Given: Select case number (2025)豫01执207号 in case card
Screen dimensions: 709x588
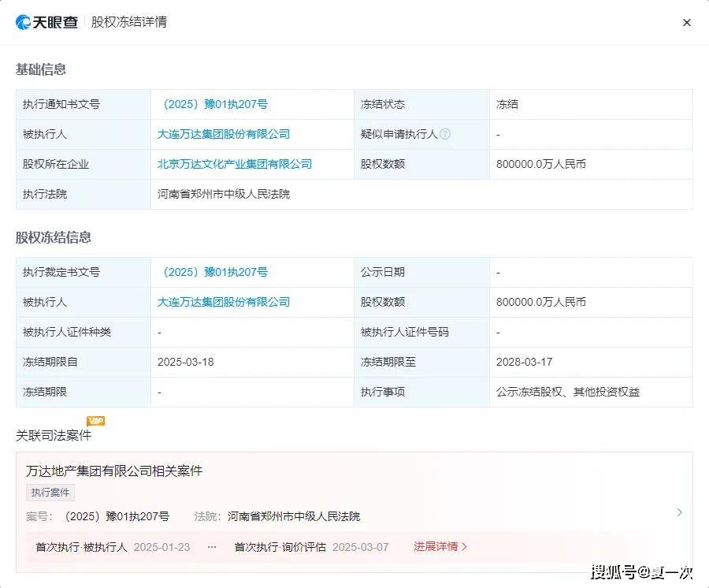Looking at the screenshot, I should coord(117,516).
